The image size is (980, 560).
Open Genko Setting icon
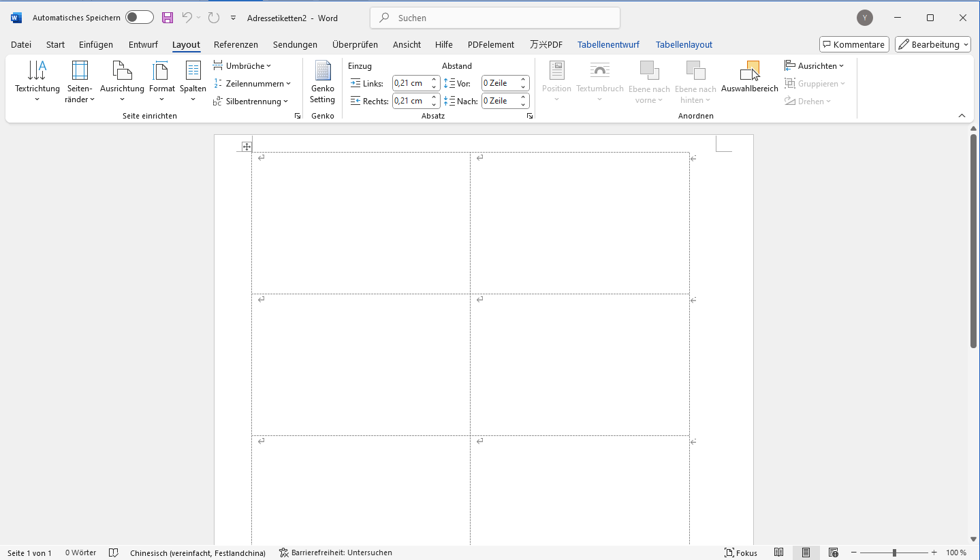322,71
